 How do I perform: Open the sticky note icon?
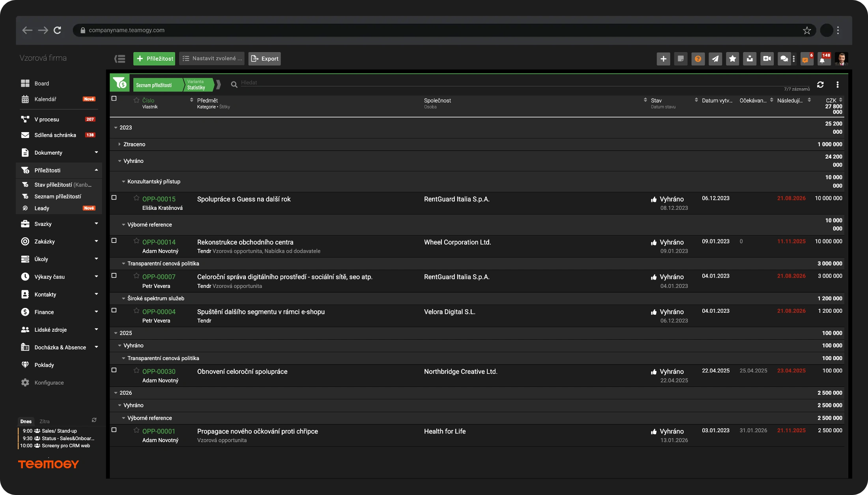pyautogui.click(x=681, y=59)
